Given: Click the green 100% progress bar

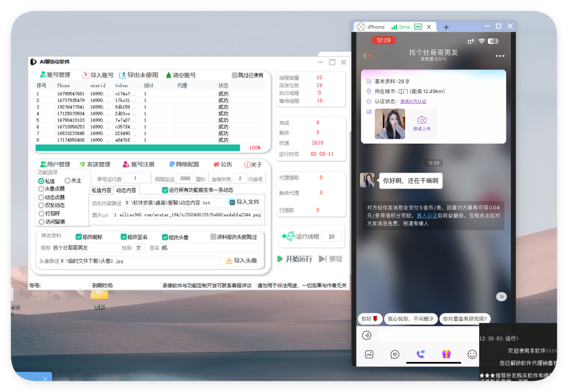Looking at the screenshot, I should pyautogui.click(x=138, y=148).
